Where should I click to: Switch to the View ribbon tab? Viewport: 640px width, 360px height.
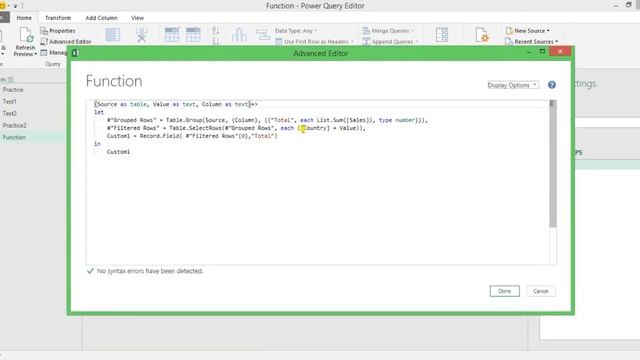coord(137,18)
